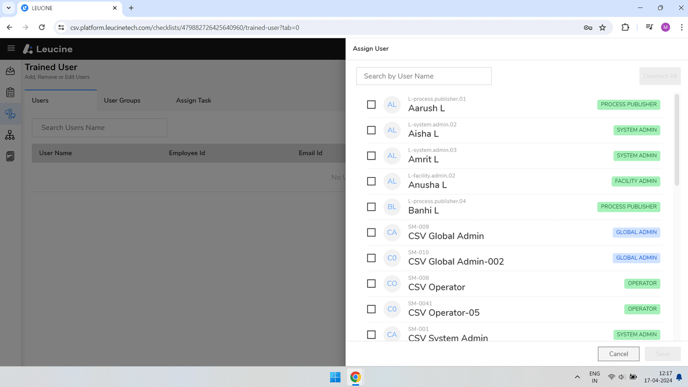Click the OPERATOR badge for CSV Operator

642,283
